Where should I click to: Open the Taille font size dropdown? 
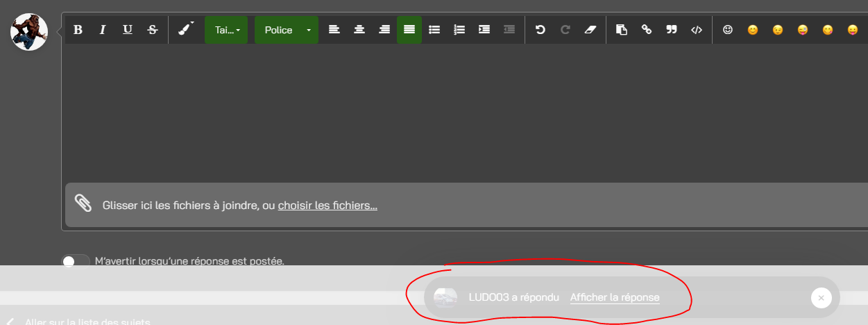[226, 30]
